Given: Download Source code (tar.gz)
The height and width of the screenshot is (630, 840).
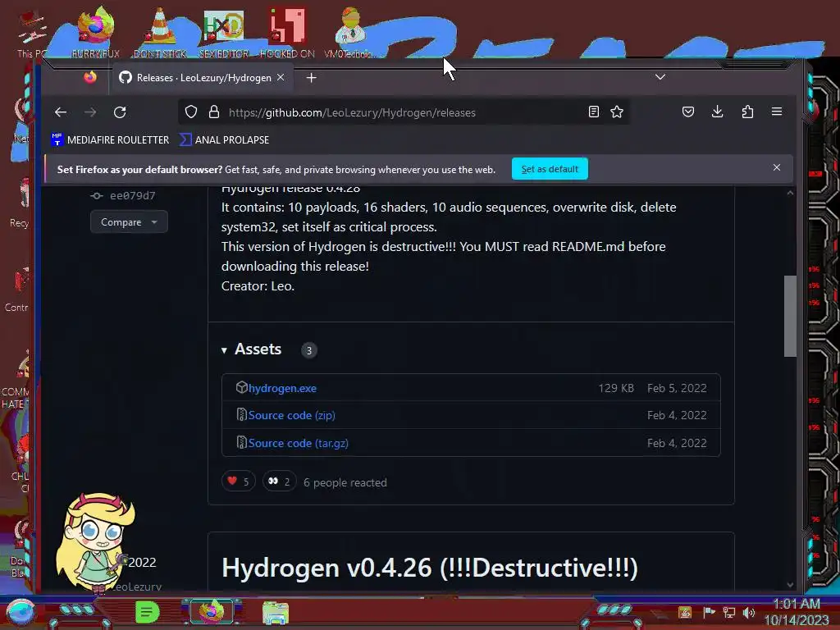Looking at the screenshot, I should [299, 443].
